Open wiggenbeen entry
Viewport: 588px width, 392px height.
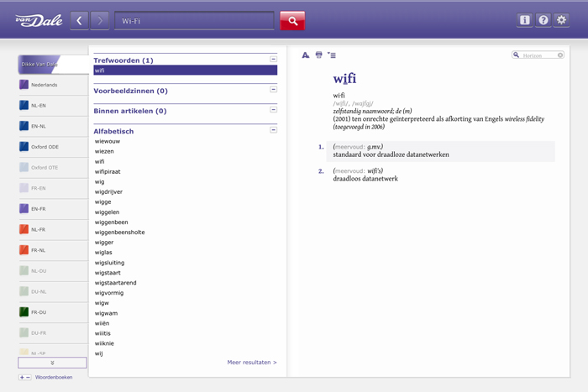coord(111,222)
